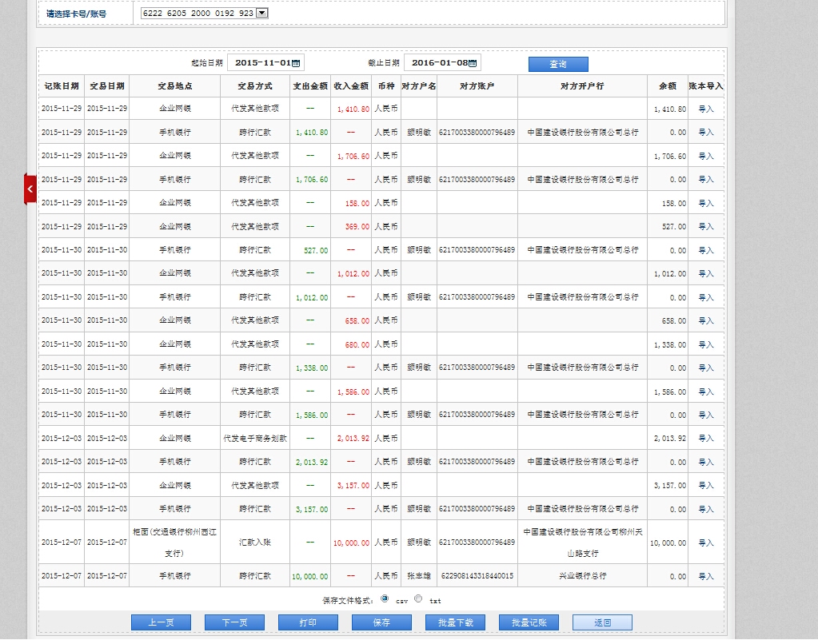Focus the end date field 2016-01-08
This screenshot has height=644, width=818.
pyautogui.click(x=438, y=63)
